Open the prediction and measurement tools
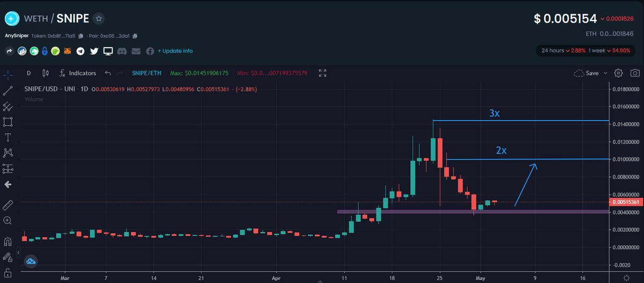The height and width of the screenshot is (283, 644). (x=8, y=168)
